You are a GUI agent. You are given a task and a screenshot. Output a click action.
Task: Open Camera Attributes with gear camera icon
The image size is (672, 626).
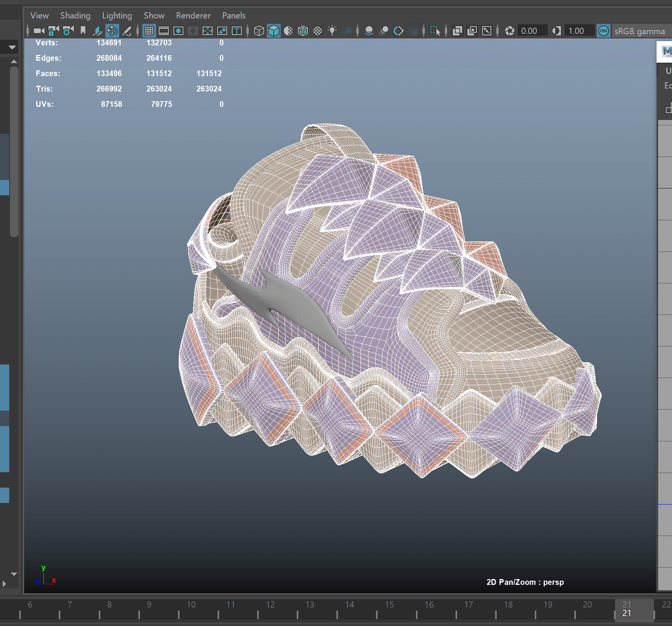tap(68, 31)
